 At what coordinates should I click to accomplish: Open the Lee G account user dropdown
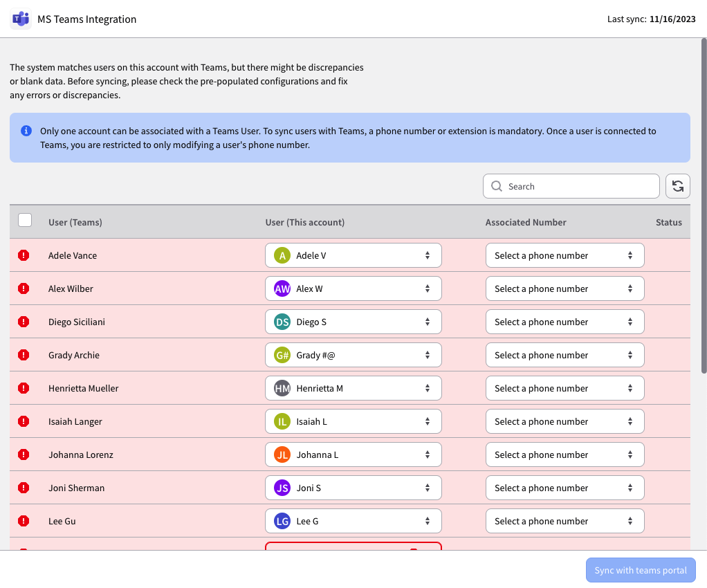[x=353, y=522]
